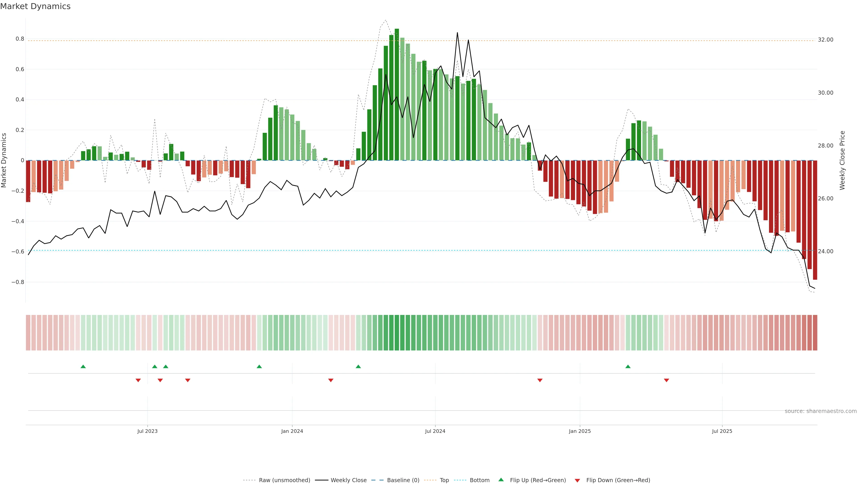Click the Top legend label
Viewport: 868px width, 488px height.
[x=444, y=480]
